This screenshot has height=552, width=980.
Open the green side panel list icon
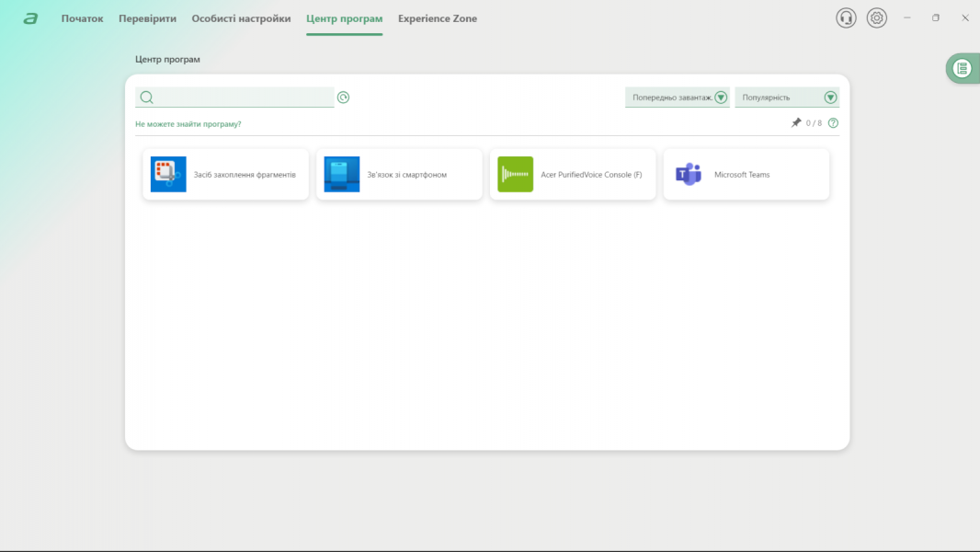[x=962, y=68]
